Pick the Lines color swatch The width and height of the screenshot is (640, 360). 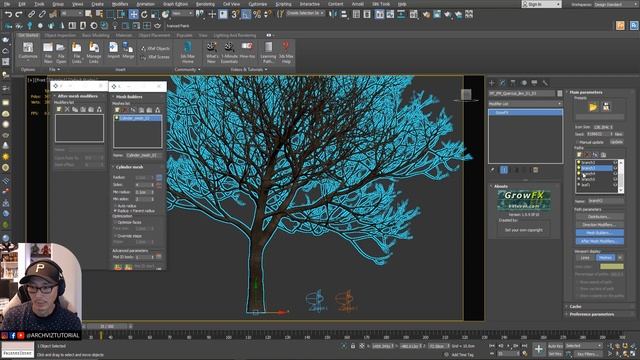[611, 267]
